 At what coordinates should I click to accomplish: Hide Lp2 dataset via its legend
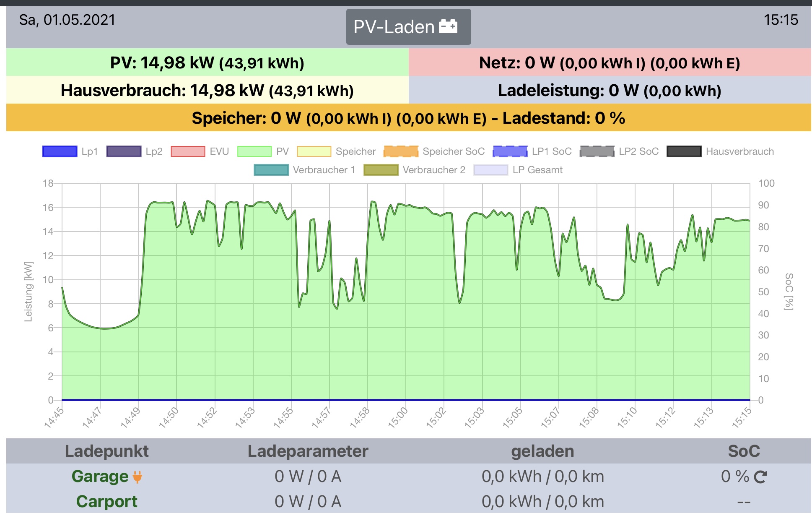point(124,151)
